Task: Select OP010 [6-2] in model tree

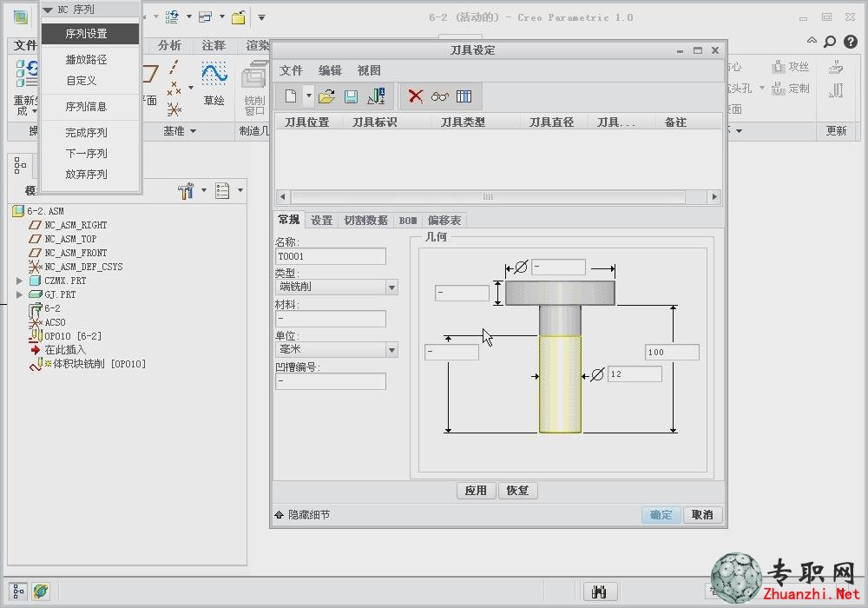Action: click(66, 336)
